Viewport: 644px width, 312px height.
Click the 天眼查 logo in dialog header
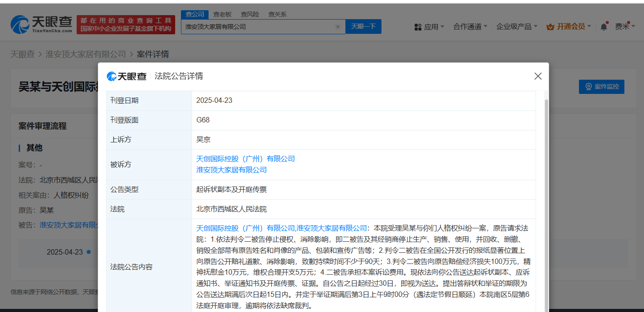click(127, 76)
